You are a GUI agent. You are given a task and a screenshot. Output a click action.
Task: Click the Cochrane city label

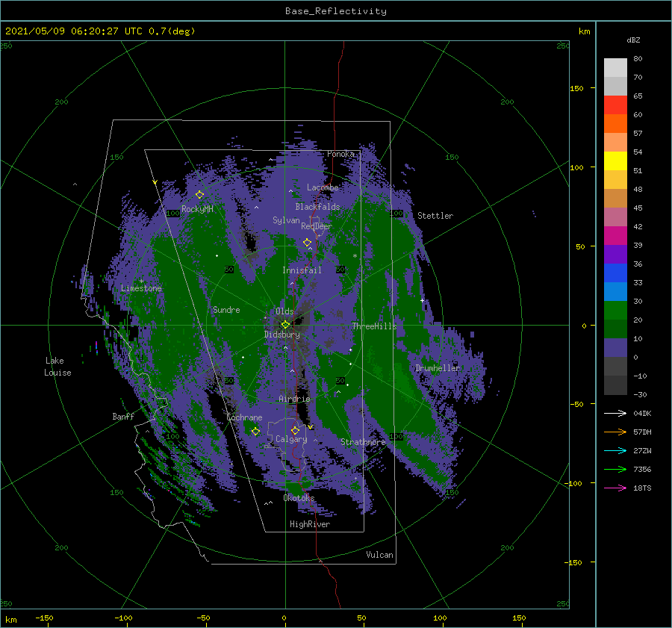coord(244,417)
